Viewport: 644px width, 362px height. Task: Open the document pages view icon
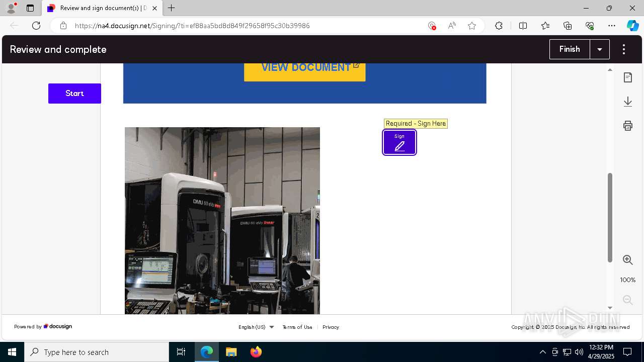click(628, 77)
